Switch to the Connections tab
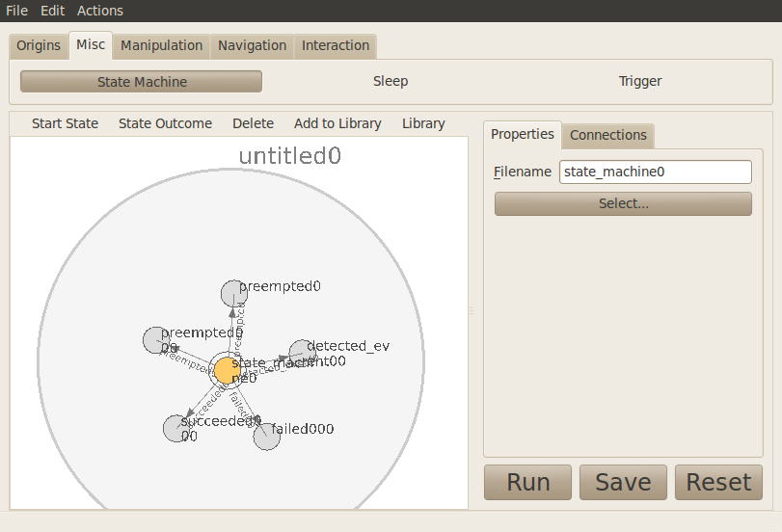The height and width of the screenshot is (532, 782). pyautogui.click(x=607, y=135)
